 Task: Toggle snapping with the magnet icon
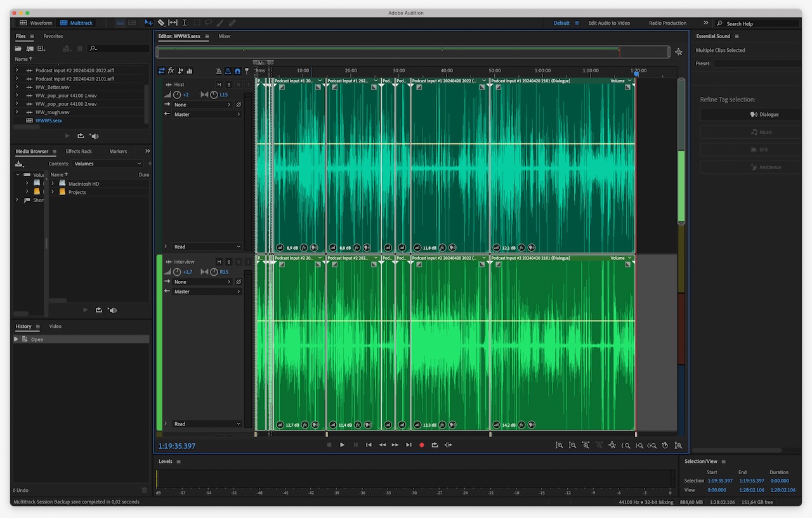click(238, 70)
